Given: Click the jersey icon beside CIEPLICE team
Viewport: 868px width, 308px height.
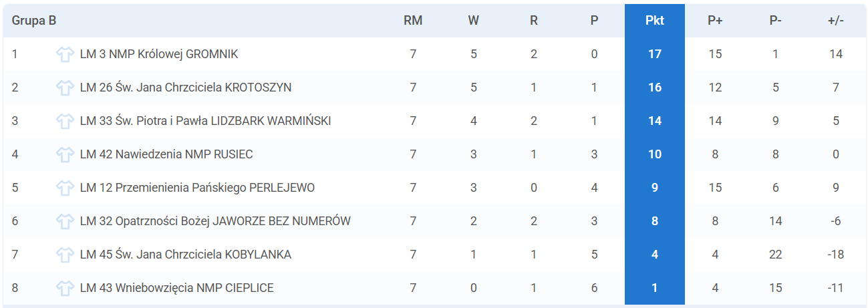Looking at the screenshot, I should (65, 288).
